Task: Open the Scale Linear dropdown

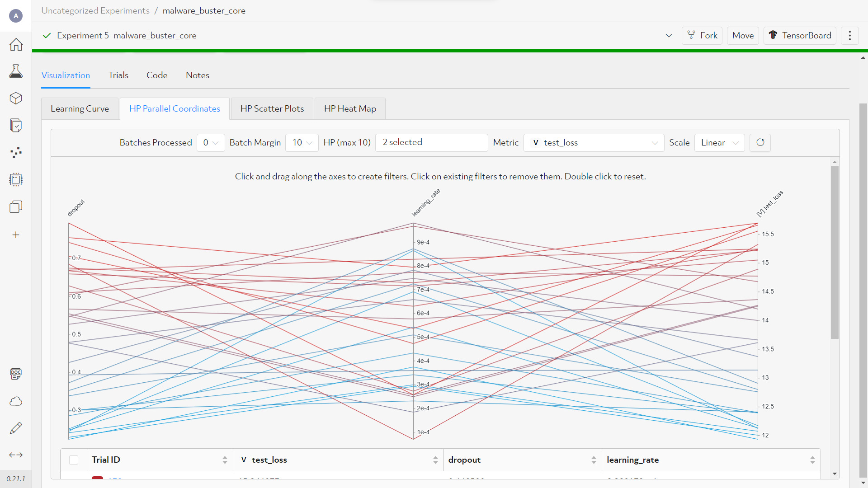Action: (719, 143)
